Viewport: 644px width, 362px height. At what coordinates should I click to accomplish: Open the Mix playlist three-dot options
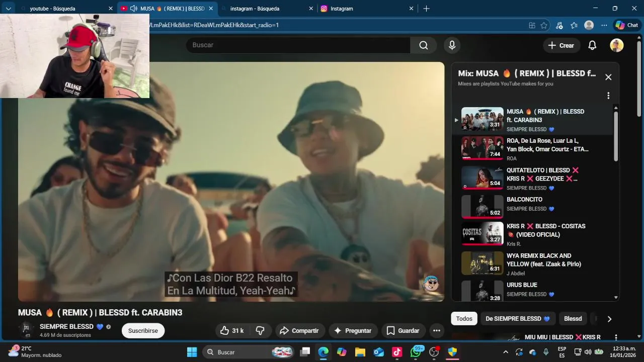click(x=608, y=96)
